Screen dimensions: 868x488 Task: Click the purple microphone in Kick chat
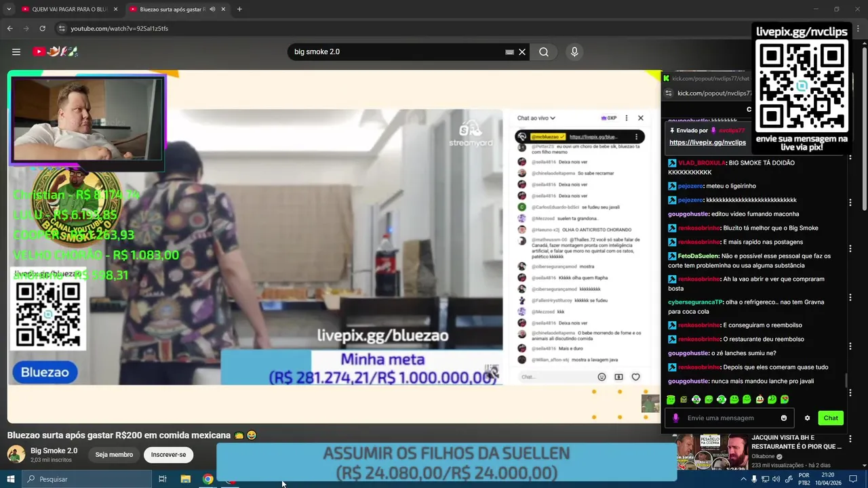click(675, 418)
